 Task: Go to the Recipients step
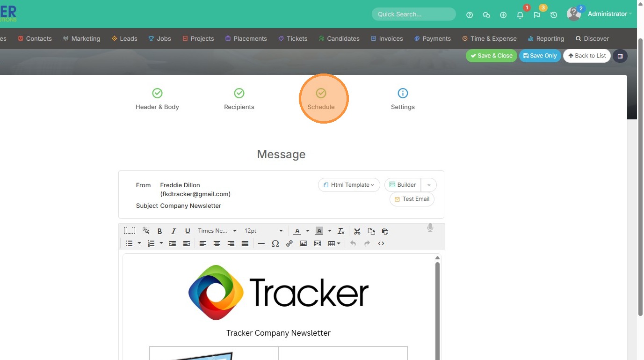[239, 99]
